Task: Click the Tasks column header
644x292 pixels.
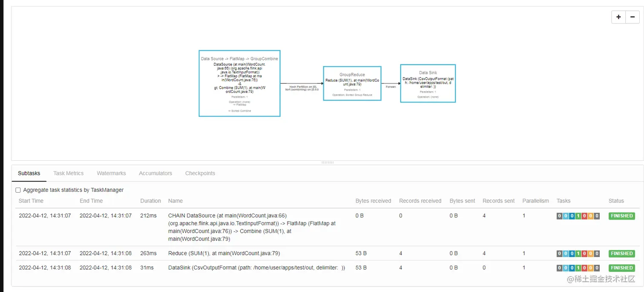Action: point(563,201)
